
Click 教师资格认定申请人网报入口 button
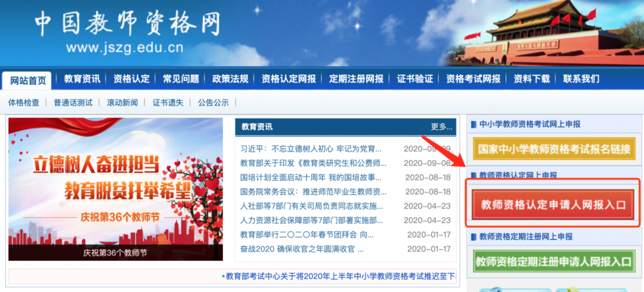[553, 204]
